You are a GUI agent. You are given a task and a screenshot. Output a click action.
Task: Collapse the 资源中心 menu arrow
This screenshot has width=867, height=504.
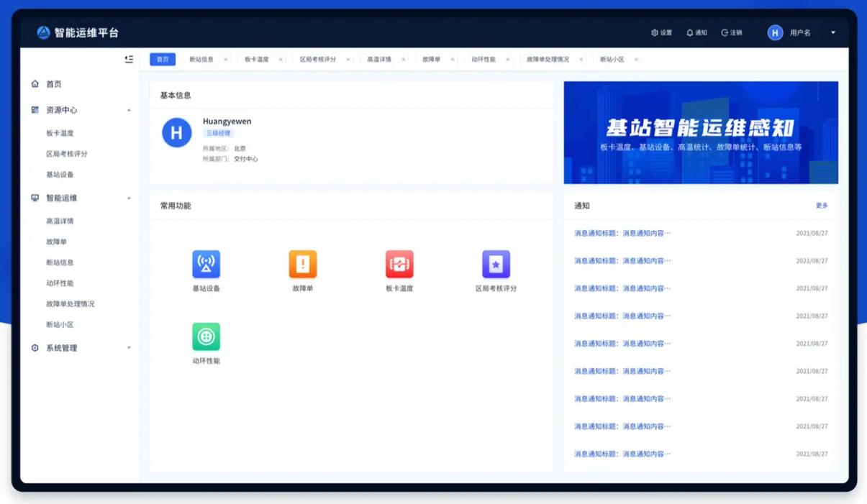pyautogui.click(x=129, y=110)
